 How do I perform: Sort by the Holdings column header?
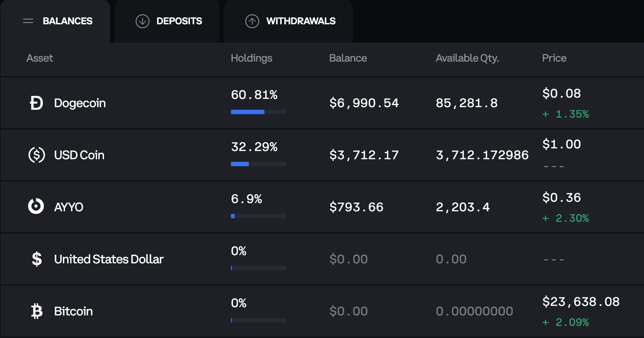click(251, 58)
